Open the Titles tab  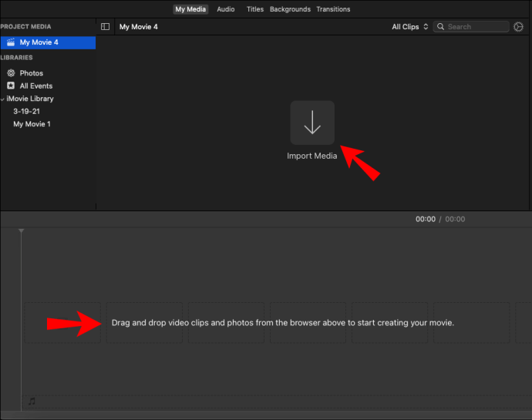tap(255, 9)
